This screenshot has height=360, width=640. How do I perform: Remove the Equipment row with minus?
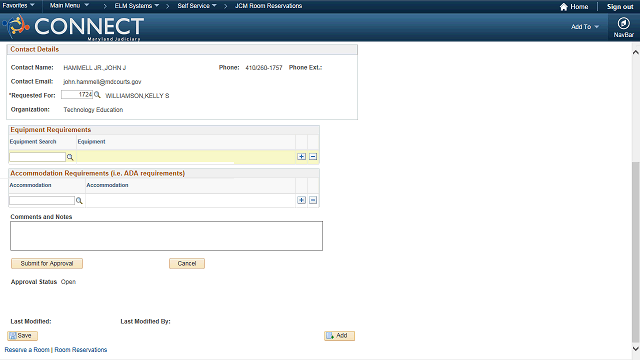(313, 157)
